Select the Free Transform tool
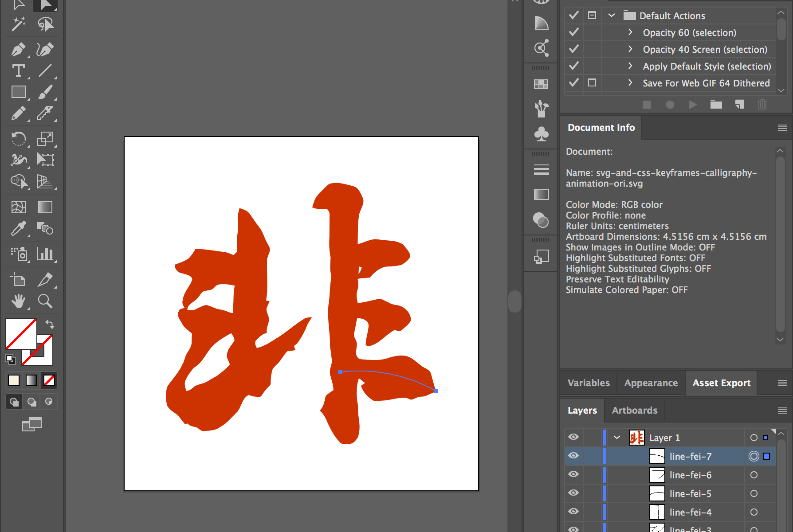The width and height of the screenshot is (793, 532). pyautogui.click(x=45, y=160)
